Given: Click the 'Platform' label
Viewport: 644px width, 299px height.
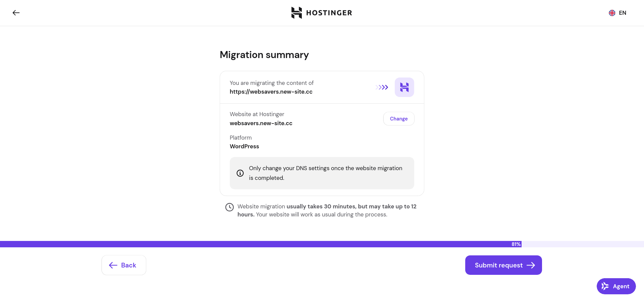Looking at the screenshot, I should click(240, 138).
